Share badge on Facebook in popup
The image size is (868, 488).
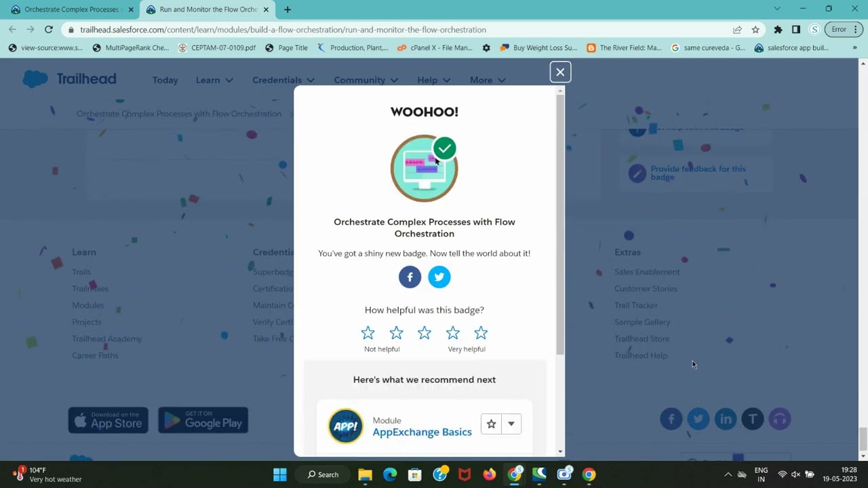(410, 277)
